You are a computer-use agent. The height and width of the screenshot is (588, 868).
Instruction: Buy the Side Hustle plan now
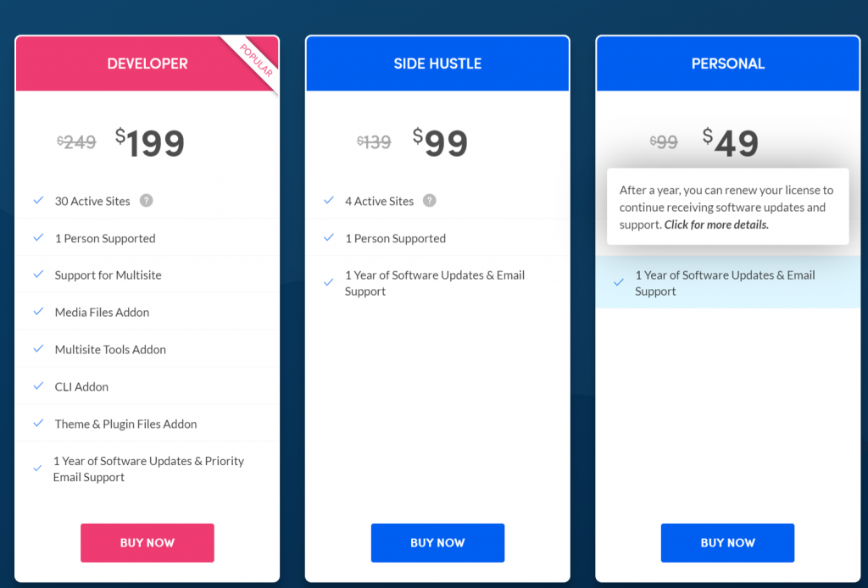(x=437, y=542)
